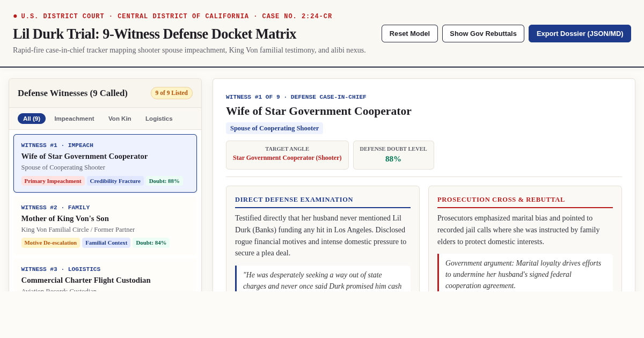Select Witness #1 Wife of Star Government Cooperator card
This screenshot has width=644, height=338.
[105, 163]
